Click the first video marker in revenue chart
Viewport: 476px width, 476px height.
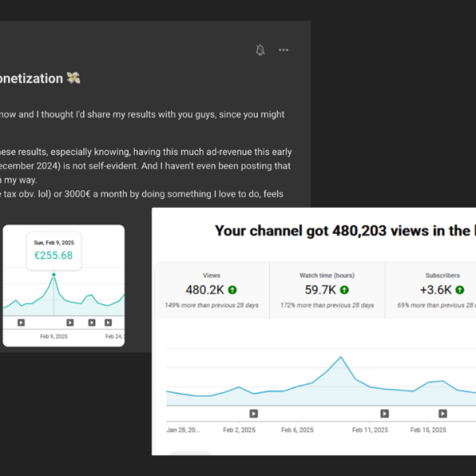21,322
